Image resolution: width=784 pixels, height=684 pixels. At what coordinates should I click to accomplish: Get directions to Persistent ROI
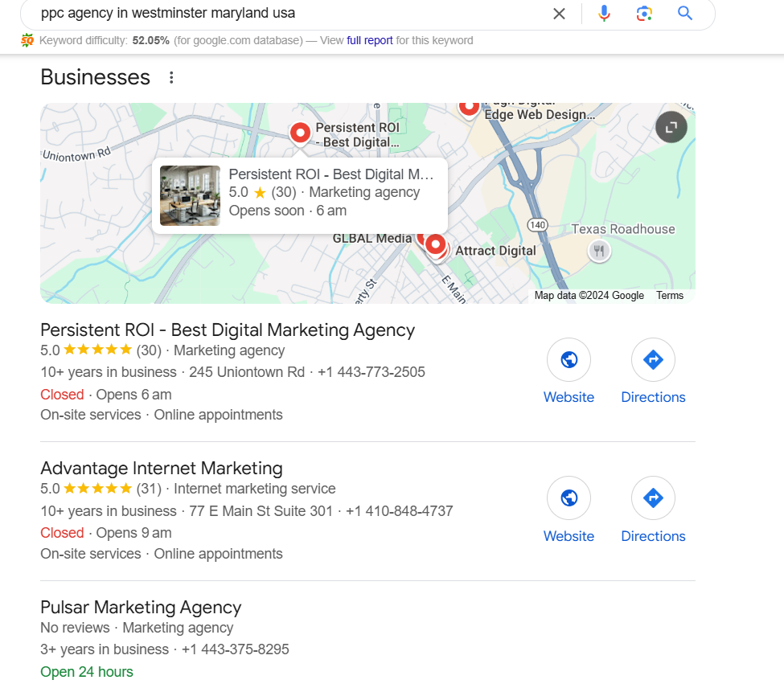653,359
